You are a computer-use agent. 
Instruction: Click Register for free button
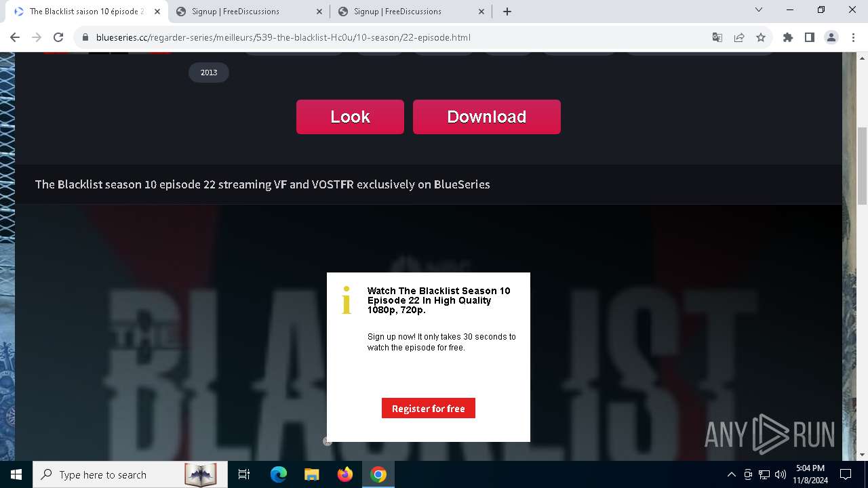coord(429,408)
